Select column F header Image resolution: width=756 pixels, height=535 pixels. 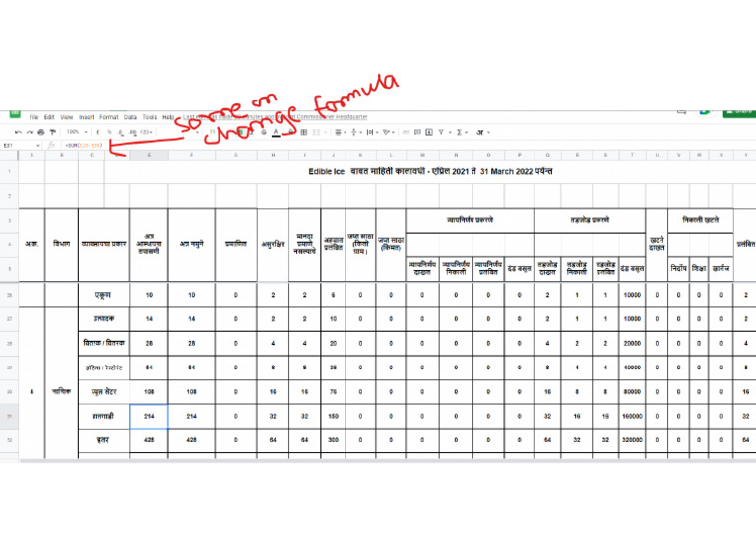[191, 155]
